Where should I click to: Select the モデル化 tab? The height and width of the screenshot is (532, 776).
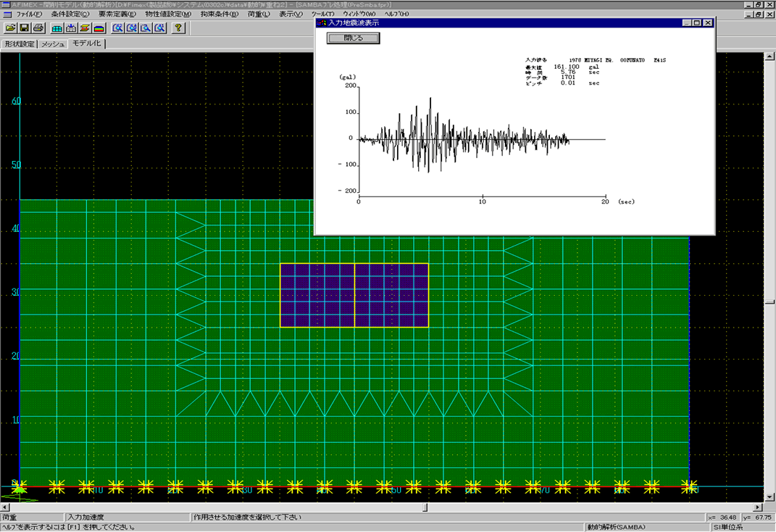(87, 44)
